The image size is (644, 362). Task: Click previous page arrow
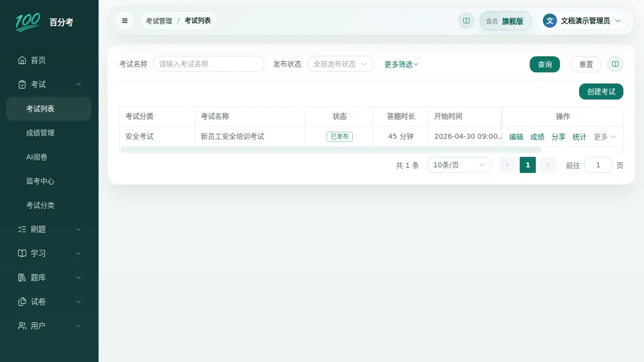pos(508,165)
